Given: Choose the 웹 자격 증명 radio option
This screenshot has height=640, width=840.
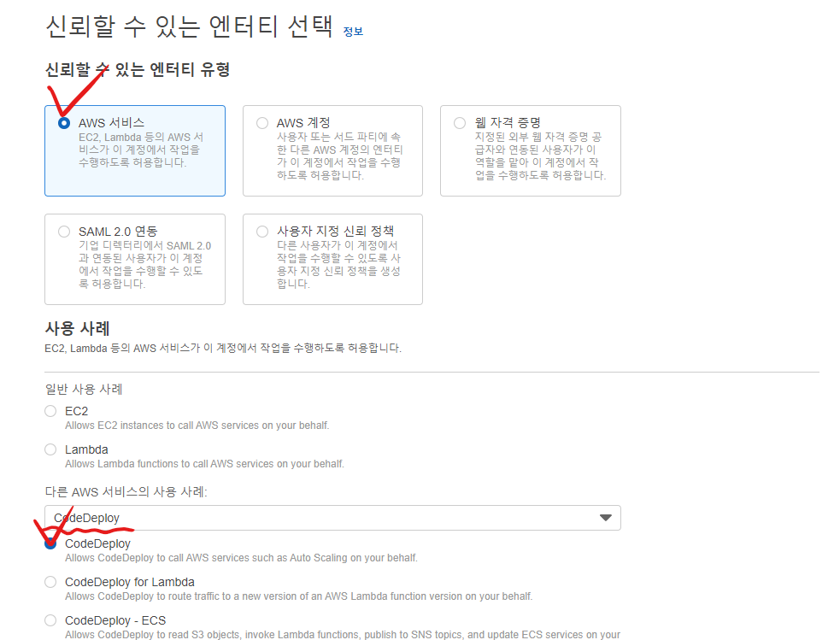Looking at the screenshot, I should (x=460, y=123).
